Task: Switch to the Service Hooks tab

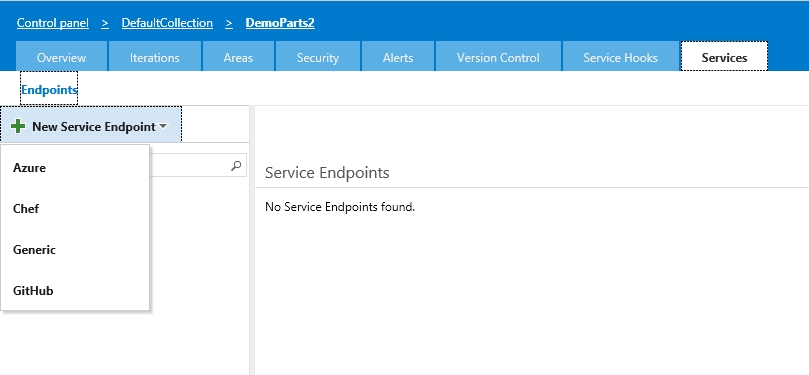Action: pyautogui.click(x=621, y=57)
